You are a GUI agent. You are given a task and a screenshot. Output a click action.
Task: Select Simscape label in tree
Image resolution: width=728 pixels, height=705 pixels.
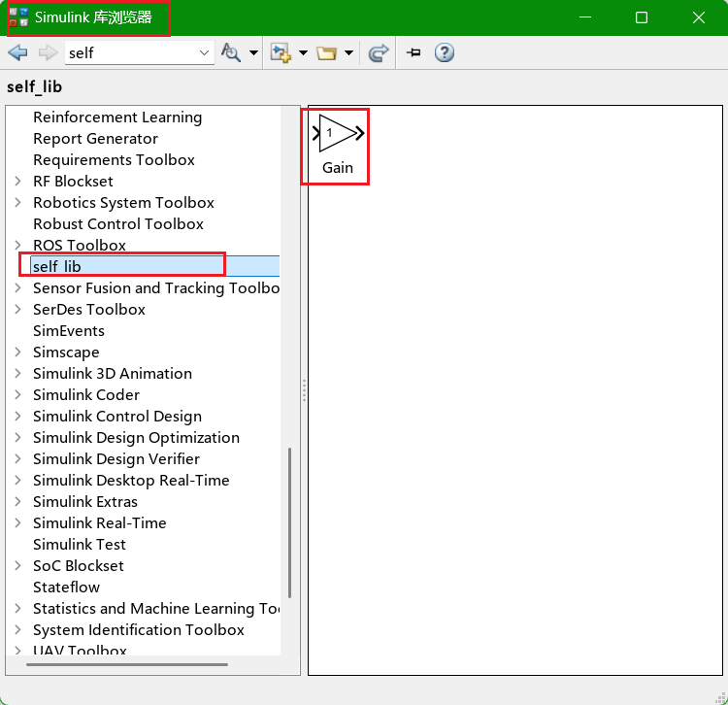coord(66,352)
